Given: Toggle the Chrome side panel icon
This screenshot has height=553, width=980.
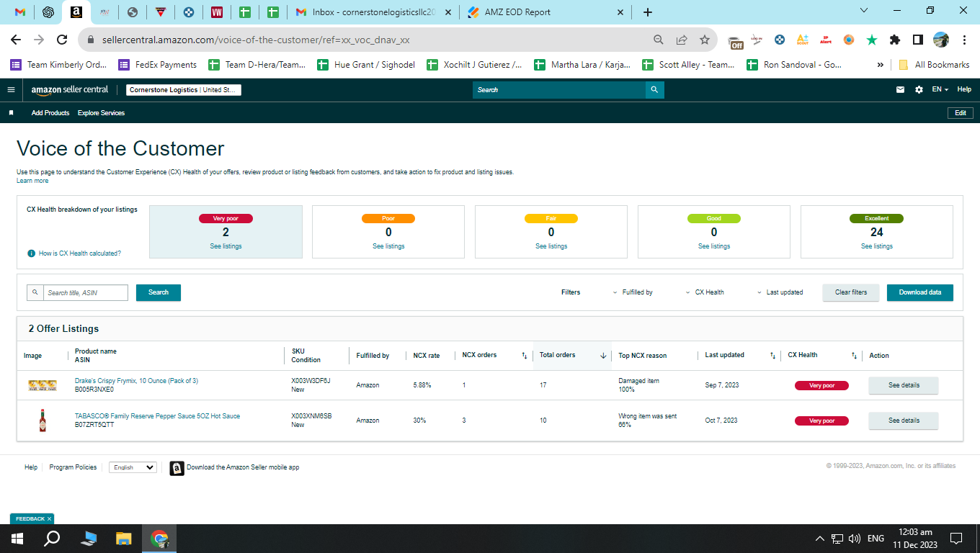Looking at the screenshot, I should (x=918, y=40).
